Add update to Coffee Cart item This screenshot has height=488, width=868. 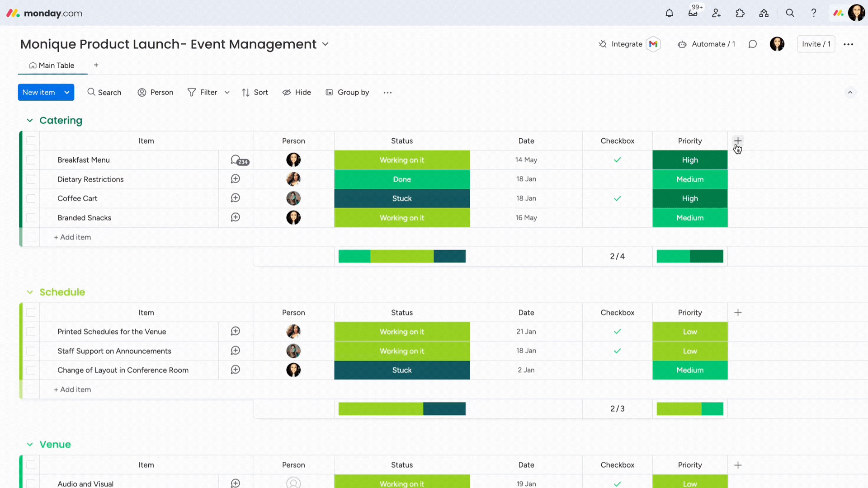click(x=235, y=198)
